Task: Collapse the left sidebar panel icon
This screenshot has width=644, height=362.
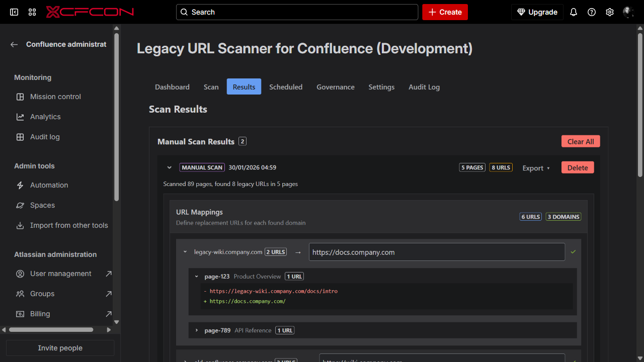Action: point(14,12)
